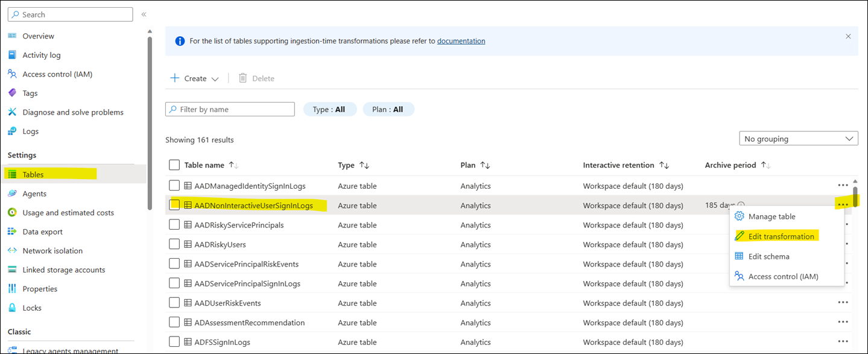Screen dimensions: 868x354
Task: Open the No grouping dropdown
Action: coord(798,139)
